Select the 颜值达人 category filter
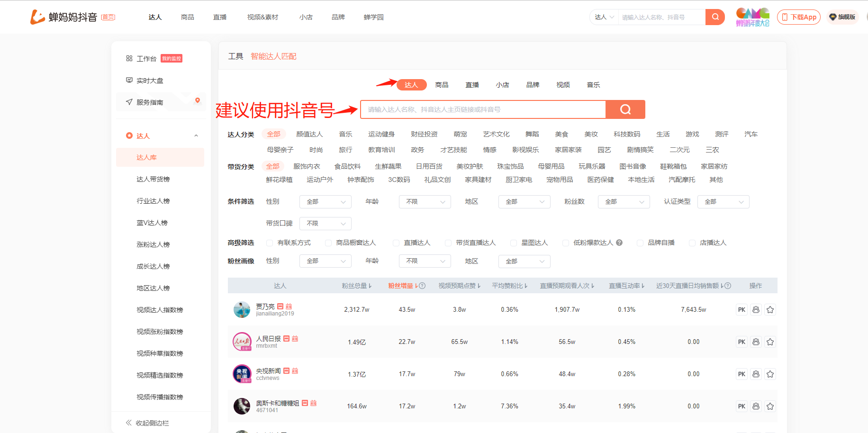Viewport: 868px width, 433px height. (x=309, y=134)
